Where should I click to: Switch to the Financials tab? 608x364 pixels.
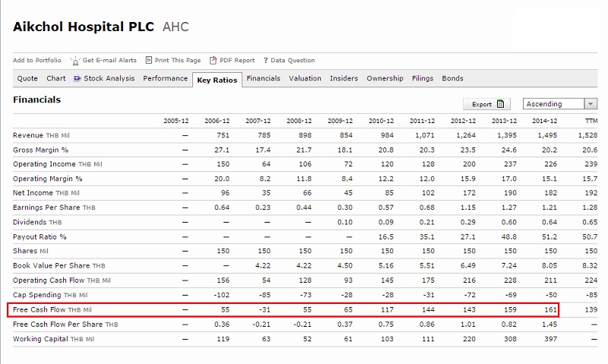(263, 78)
